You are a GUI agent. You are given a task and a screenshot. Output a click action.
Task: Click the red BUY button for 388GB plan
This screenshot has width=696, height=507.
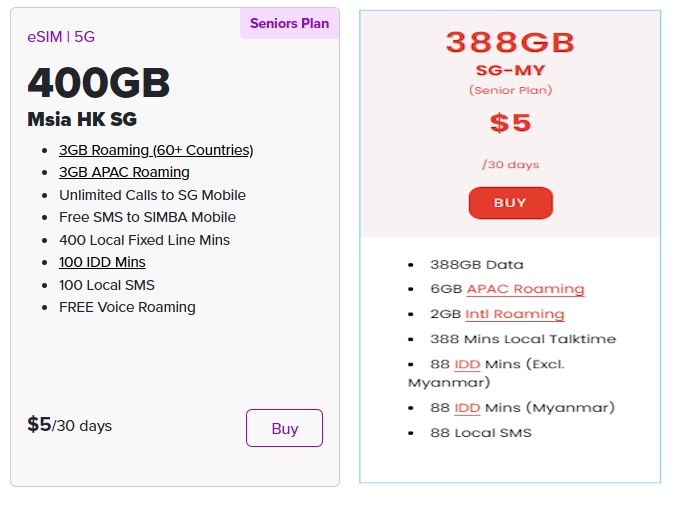point(510,203)
